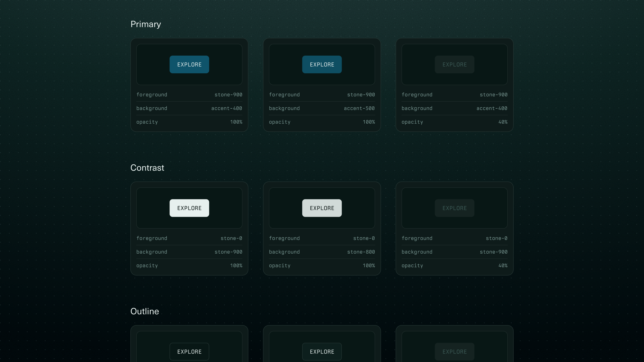Select the opacity label in stone-800 card
Viewport: 644px width, 362px height.
[280, 265]
